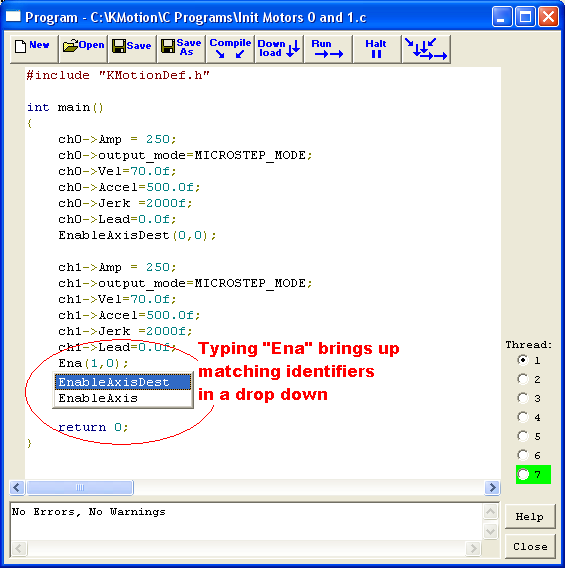Click Compile-Download-Run combined arrows button
The image size is (565, 568).
click(426, 49)
